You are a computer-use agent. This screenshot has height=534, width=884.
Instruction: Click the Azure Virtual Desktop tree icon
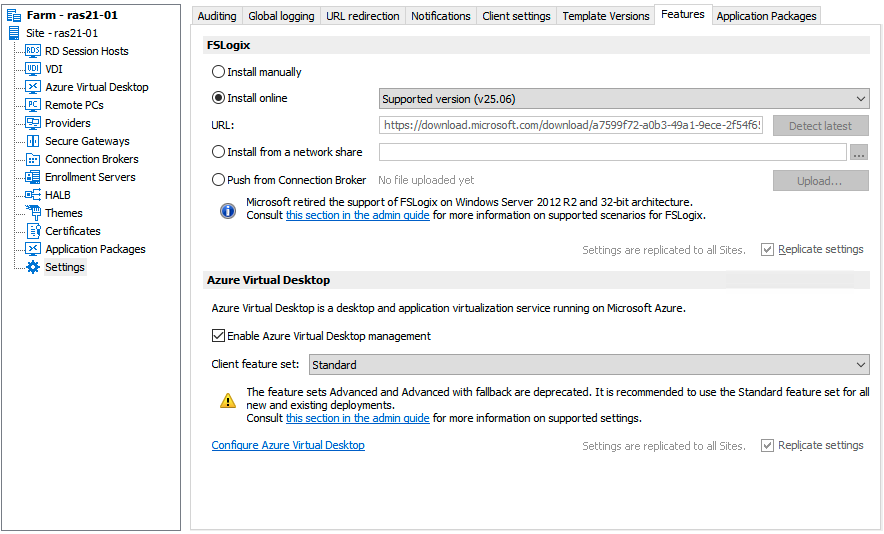point(33,87)
